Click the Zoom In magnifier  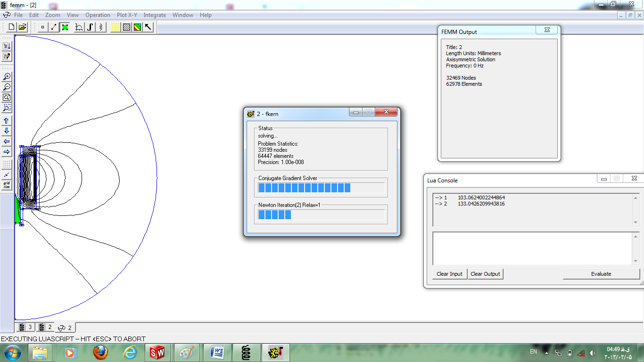pos(7,76)
